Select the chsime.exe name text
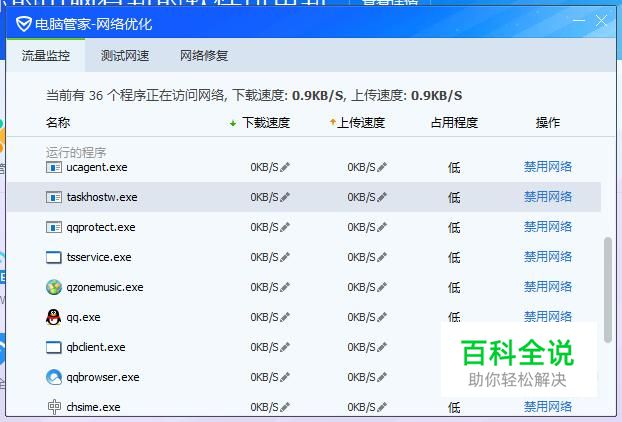 tap(93, 407)
